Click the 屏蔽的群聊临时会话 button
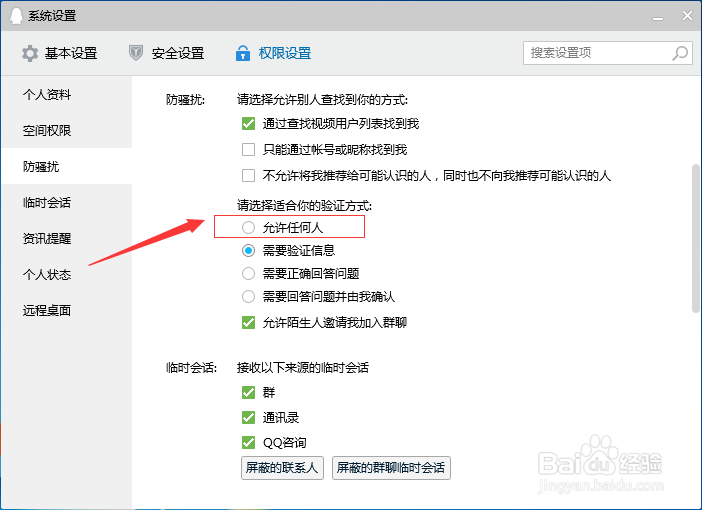 tap(391, 468)
